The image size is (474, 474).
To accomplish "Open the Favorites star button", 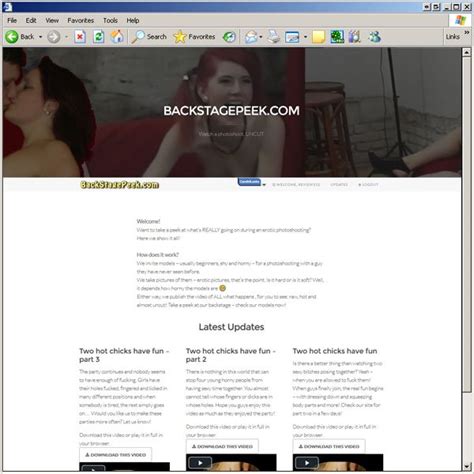I will tap(194, 37).
